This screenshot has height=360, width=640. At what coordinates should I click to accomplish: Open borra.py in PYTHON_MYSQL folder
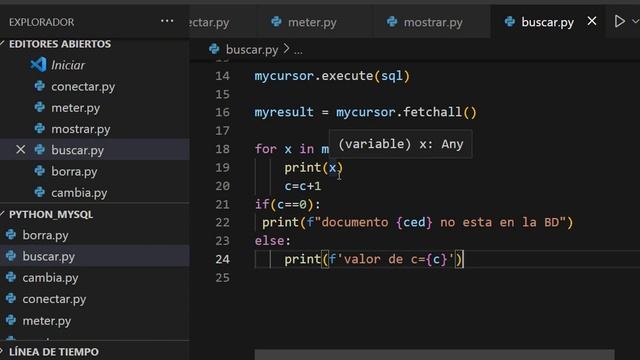45,235
